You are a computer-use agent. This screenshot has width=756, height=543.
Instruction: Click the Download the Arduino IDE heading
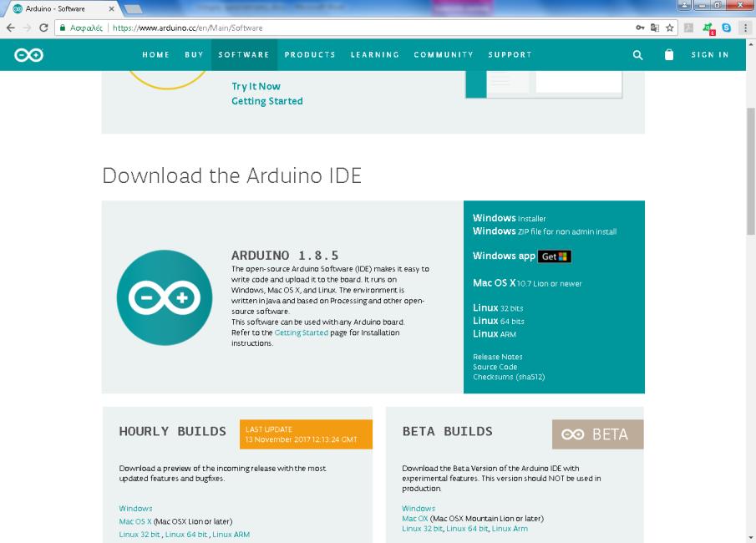(232, 175)
